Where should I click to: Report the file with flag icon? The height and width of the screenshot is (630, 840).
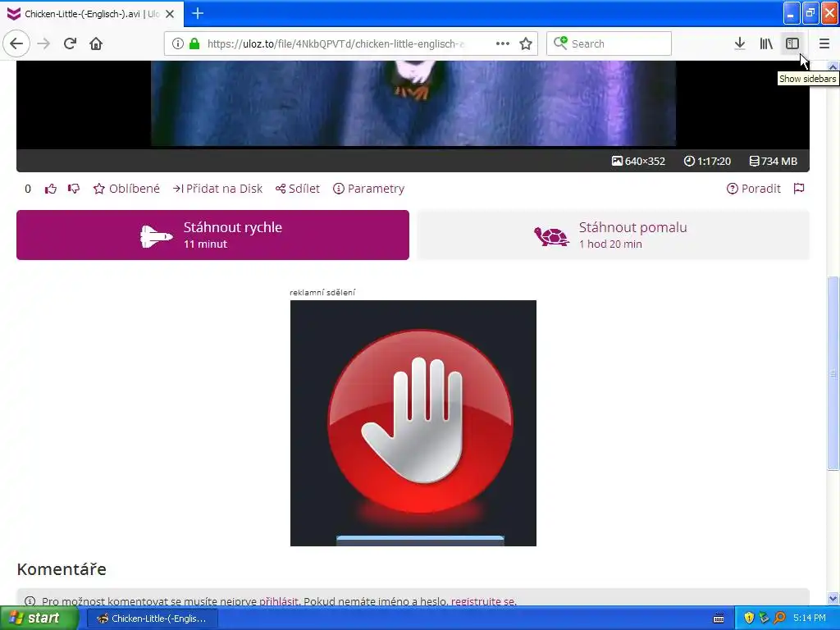coord(799,189)
